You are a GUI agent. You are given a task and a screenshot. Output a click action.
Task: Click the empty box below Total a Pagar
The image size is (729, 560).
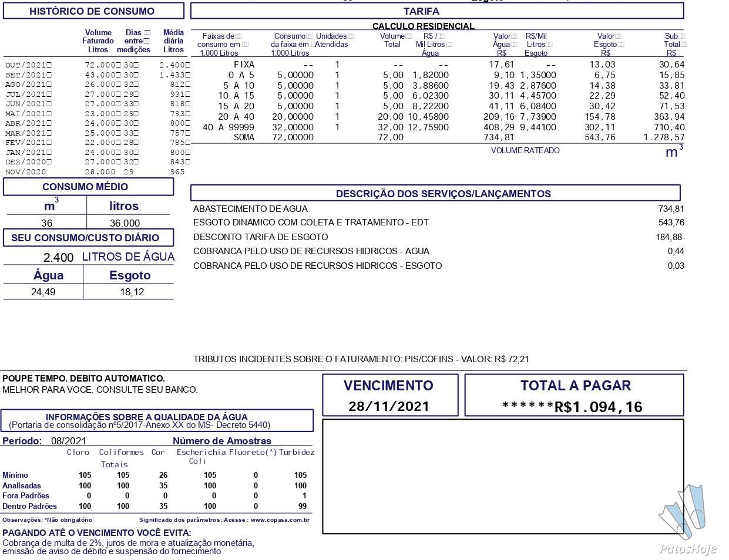click(x=503, y=477)
